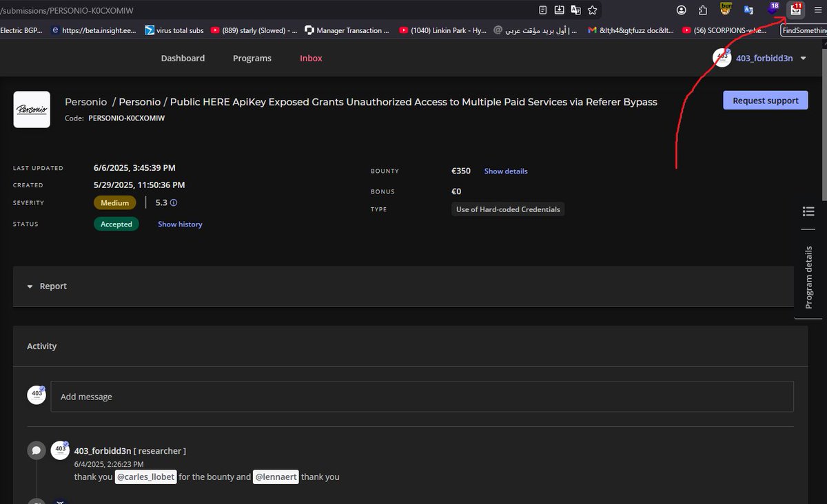Open the browser hamburger menu
Screen dimensions: 827x504
818,10
